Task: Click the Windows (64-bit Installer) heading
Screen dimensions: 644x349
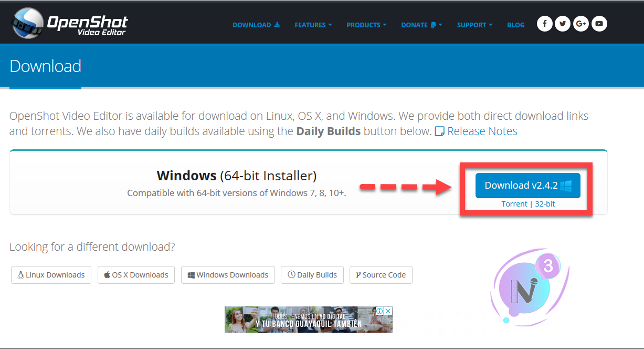Action: pyautogui.click(x=237, y=175)
